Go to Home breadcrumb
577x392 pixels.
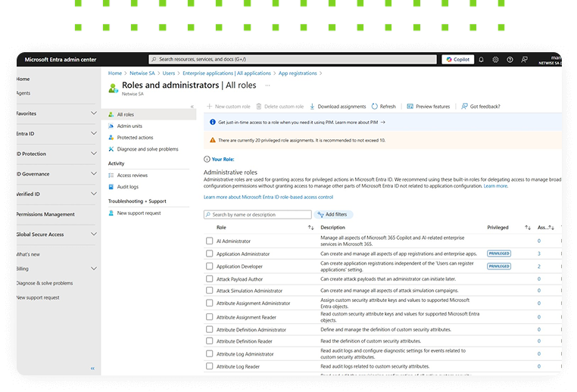point(115,73)
